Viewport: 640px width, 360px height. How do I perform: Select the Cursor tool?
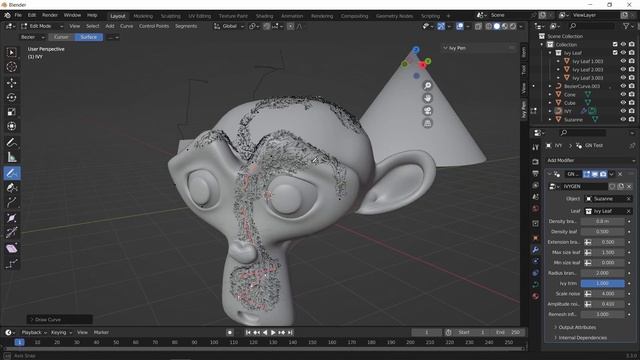tap(11, 67)
